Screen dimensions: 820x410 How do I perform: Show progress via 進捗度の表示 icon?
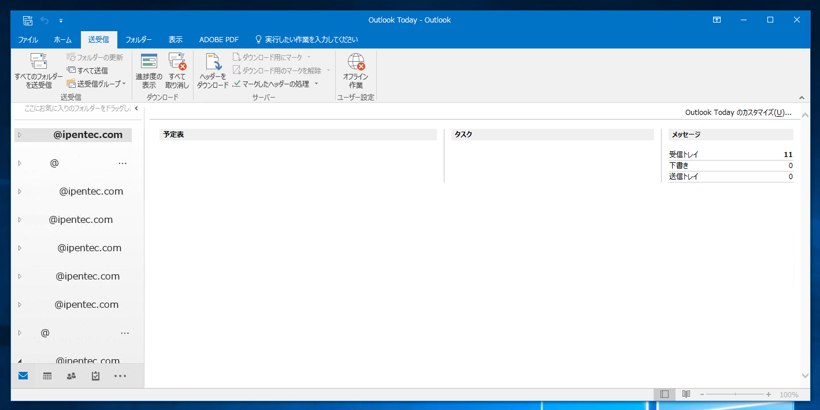coord(149,71)
